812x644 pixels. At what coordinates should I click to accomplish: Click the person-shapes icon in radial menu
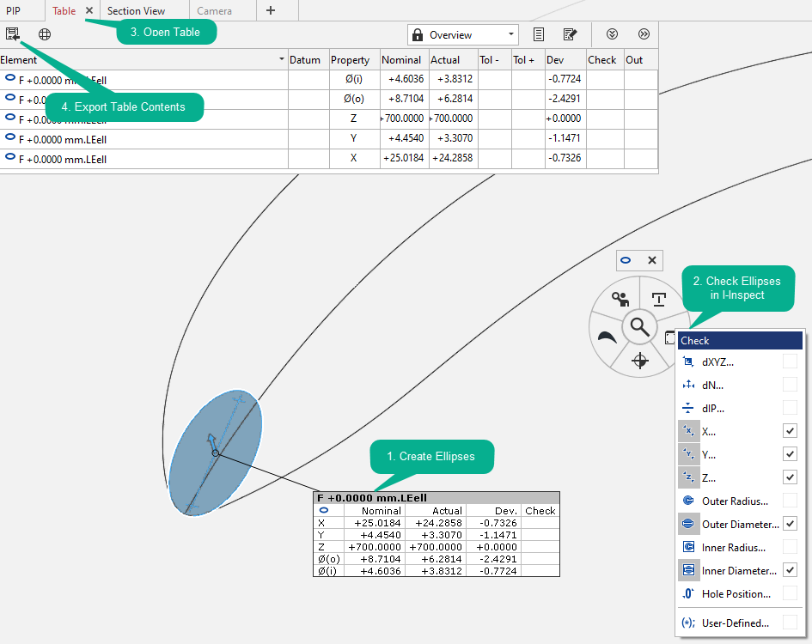(x=619, y=299)
